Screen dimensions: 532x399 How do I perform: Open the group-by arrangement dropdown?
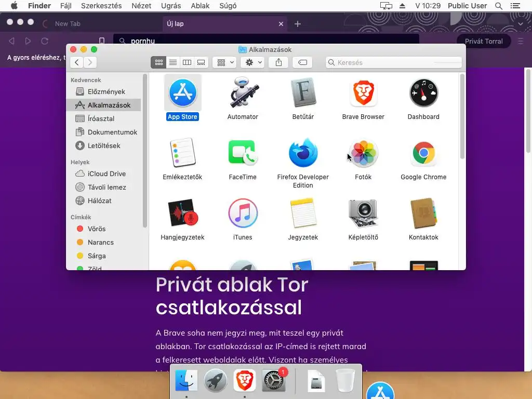pos(224,62)
